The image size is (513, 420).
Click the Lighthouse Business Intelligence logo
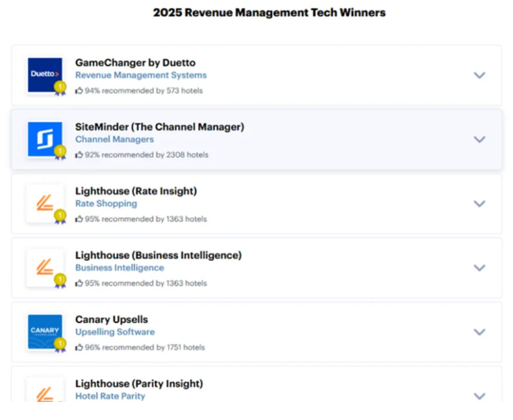click(45, 267)
